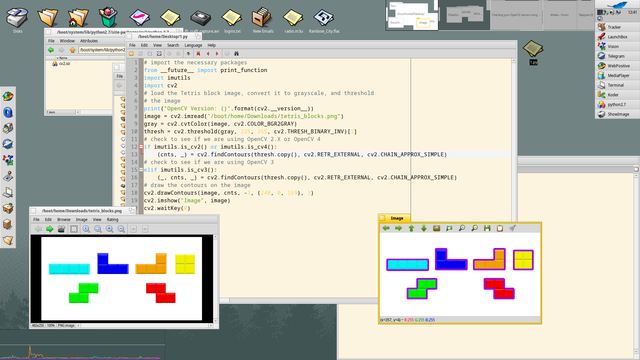The image size is (640, 360).
Task: Click green next-image arrow in ShowImage toolbar
Action: pyautogui.click(x=50, y=229)
